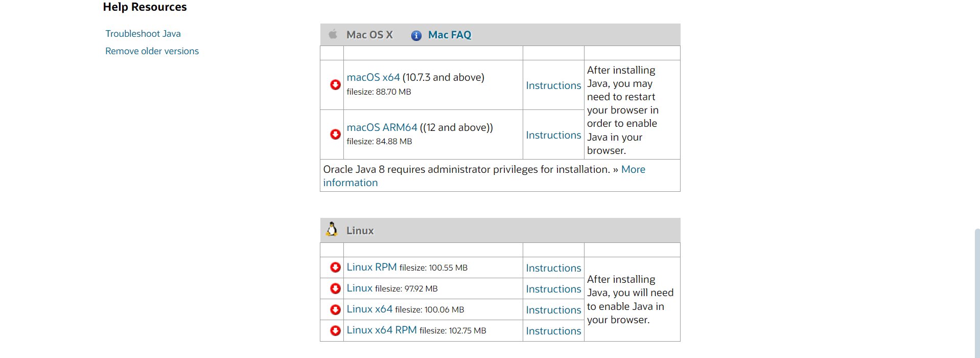The height and width of the screenshot is (358, 980).
Task: Open Instructions for Linux RPM
Action: pyautogui.click(x=553, y=268)
